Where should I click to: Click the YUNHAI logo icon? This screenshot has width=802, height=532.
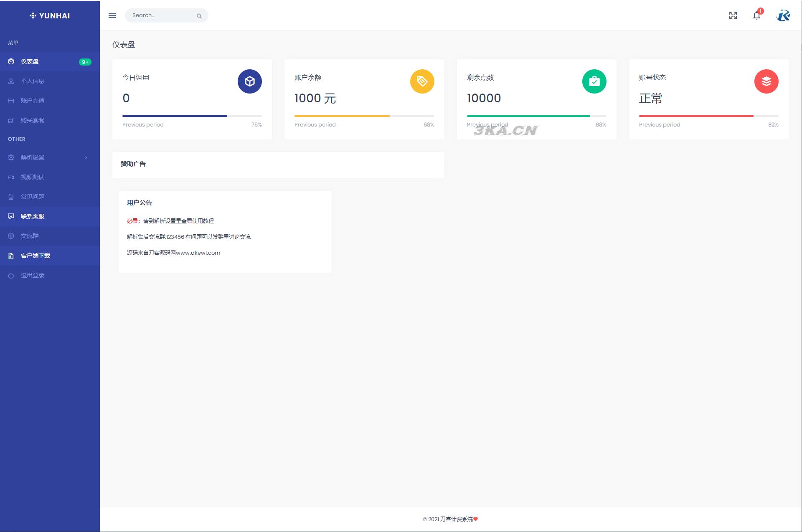[x=33, y=16]
